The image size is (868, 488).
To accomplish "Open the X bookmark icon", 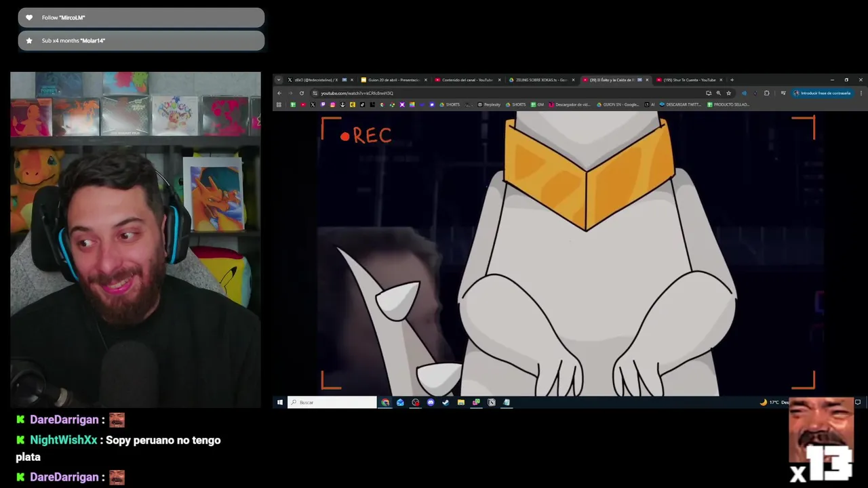I will 313,104.
